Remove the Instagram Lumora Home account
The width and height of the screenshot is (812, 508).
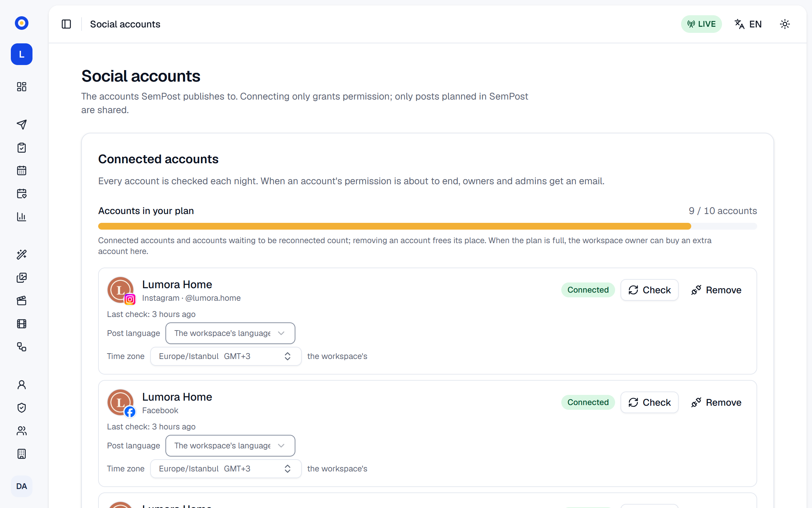(716, 290)
